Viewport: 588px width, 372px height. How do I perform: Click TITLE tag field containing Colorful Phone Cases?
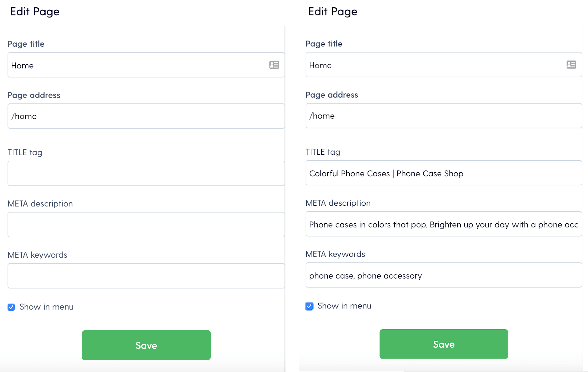tap(443, 173)
